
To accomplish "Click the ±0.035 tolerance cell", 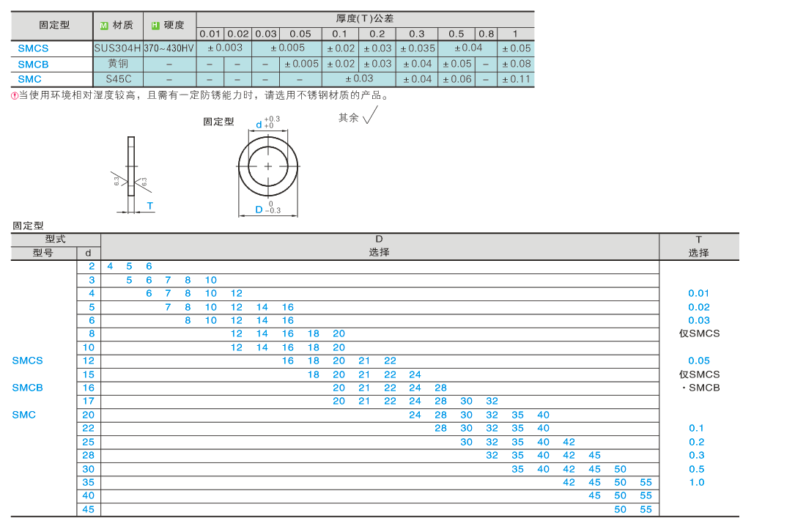I will click(418, 48).
